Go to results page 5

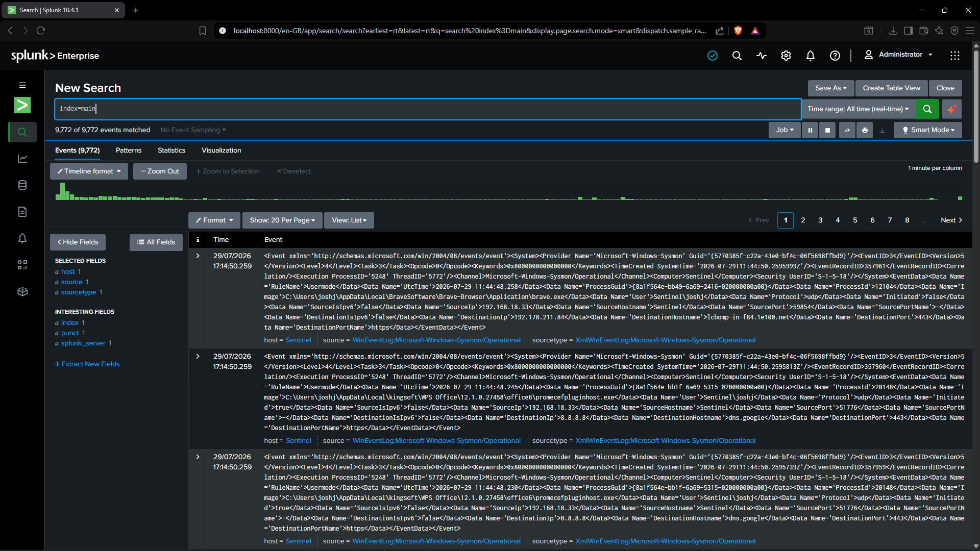[x=855, y=220]
